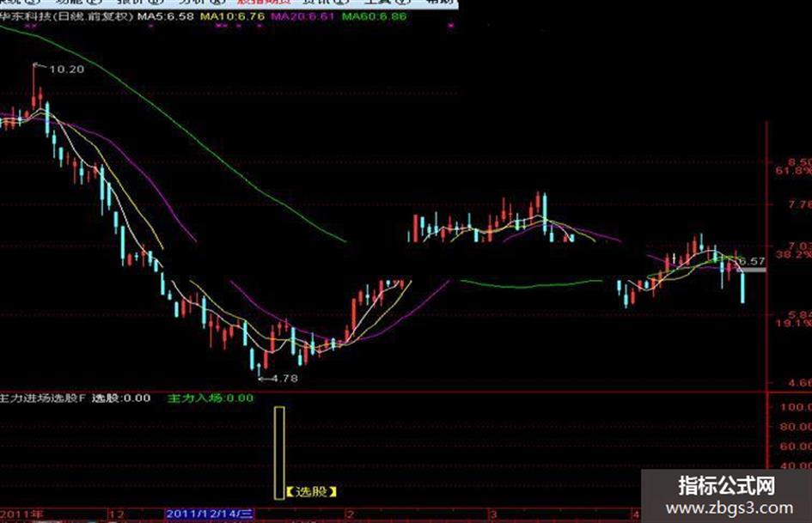Click the 10.20 high price annotation
The height and width of the screenshot is (523, 812).
[66, 70]
